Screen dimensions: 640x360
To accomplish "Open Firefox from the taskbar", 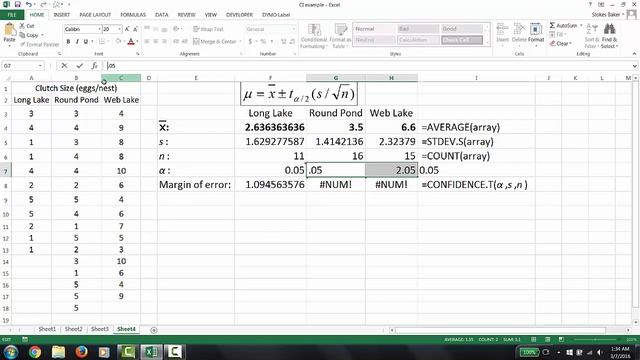I will pyautogui.click(x=82, y=352).
